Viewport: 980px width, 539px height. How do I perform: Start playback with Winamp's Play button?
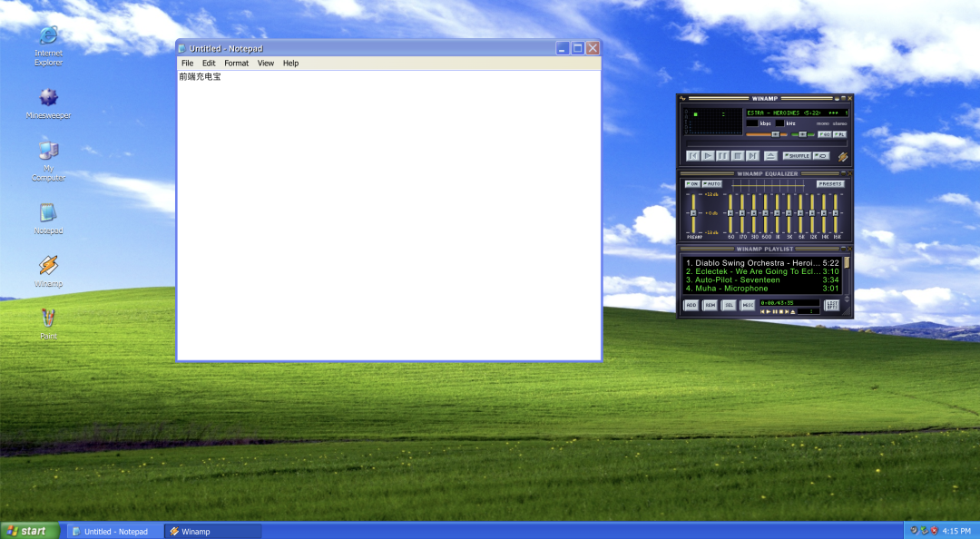(x=708, y=156)
